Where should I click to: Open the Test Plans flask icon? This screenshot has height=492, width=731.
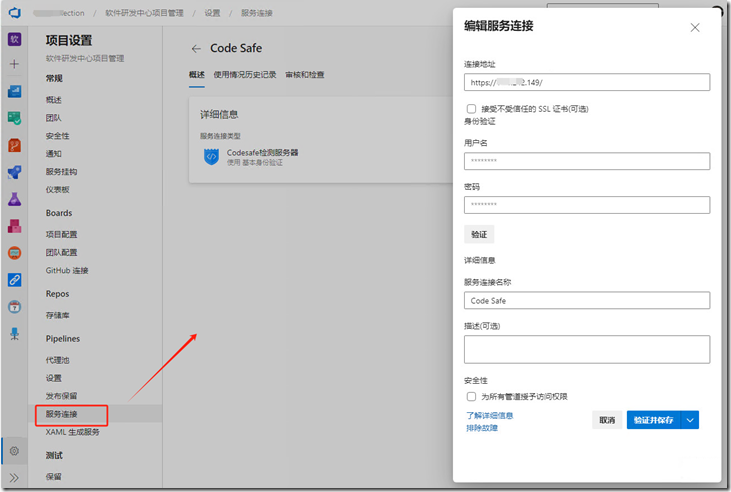click(14, 199)
